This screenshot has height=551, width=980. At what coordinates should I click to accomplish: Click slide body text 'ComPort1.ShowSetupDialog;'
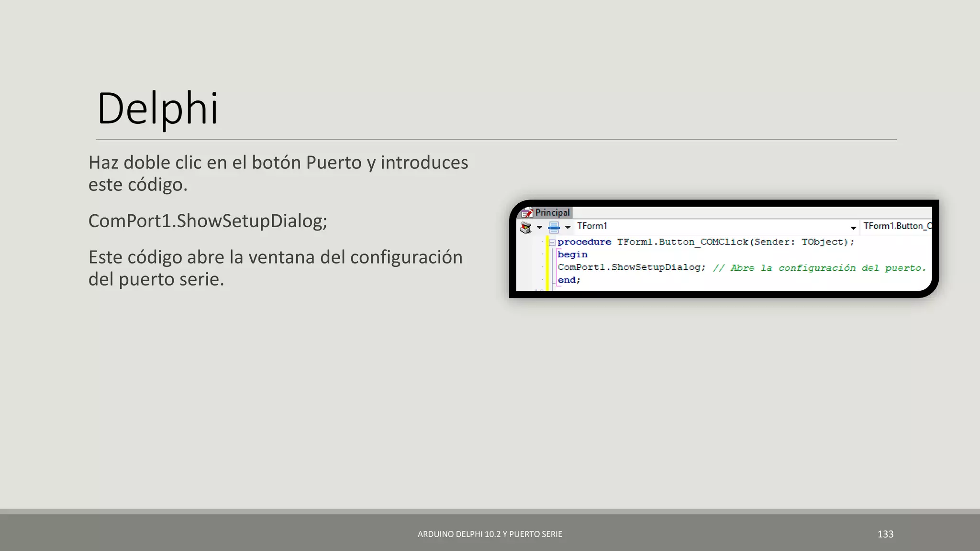tap(208, 221)
